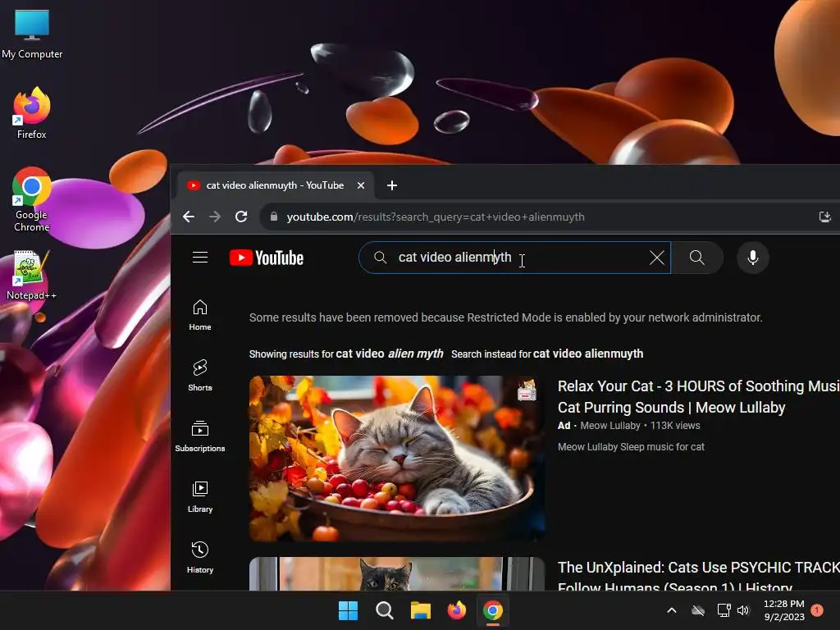The image size is (840, 630).
Task: Click the YouTube logo
Action: pyautogui.click(x=267, y=258)
